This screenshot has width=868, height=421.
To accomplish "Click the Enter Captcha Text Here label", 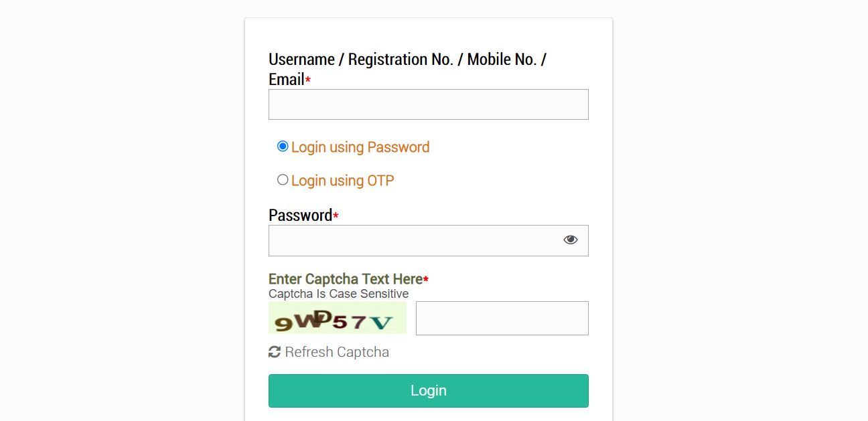I will click(345, 279).
